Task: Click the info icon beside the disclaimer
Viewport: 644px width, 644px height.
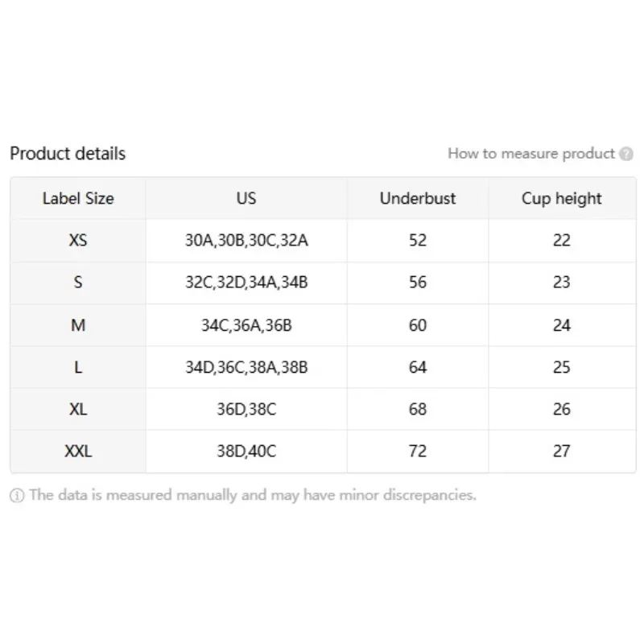Action: (x=17, y=496)
